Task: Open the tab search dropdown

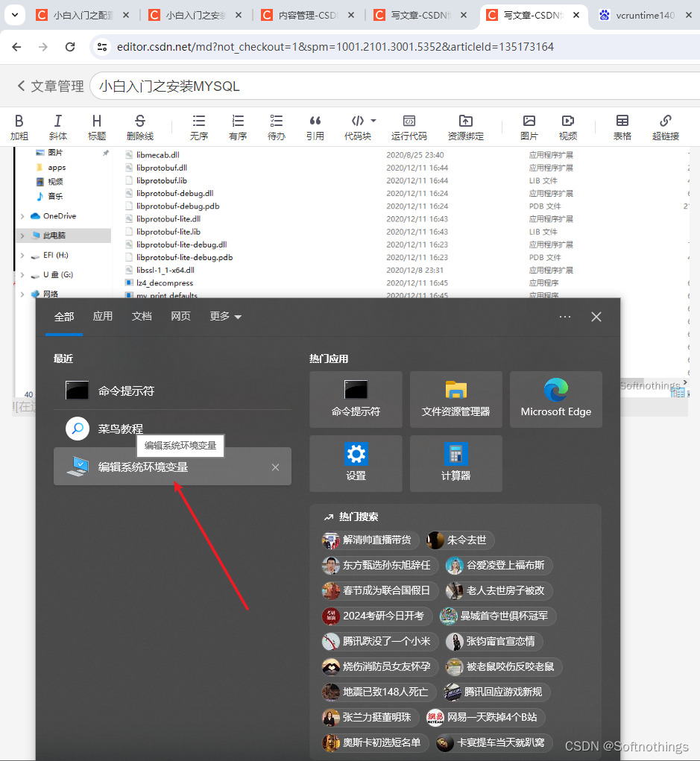Action: (15, 15)
